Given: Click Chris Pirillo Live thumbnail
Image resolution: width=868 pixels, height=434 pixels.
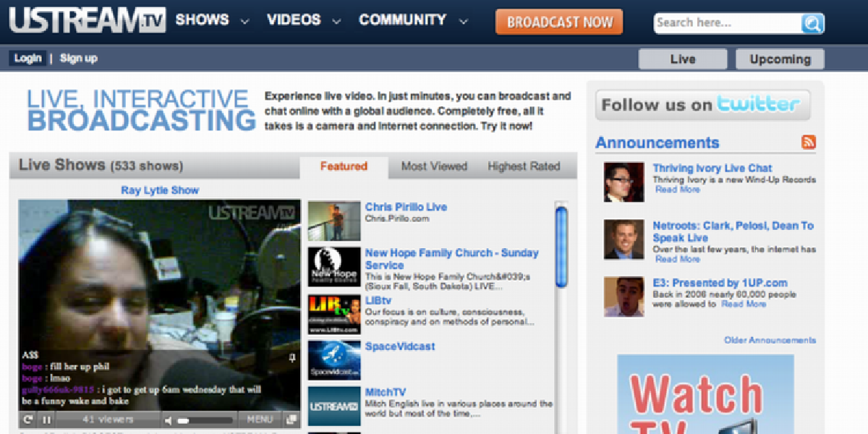Looking at the screenshot, I should tap(333, 221).
